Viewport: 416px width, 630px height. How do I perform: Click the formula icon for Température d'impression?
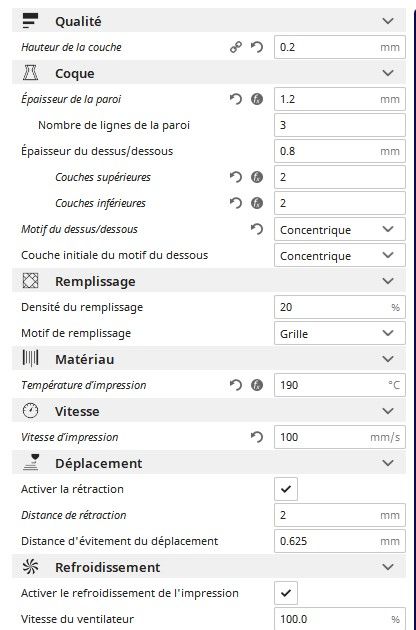(x=257, y=385)
